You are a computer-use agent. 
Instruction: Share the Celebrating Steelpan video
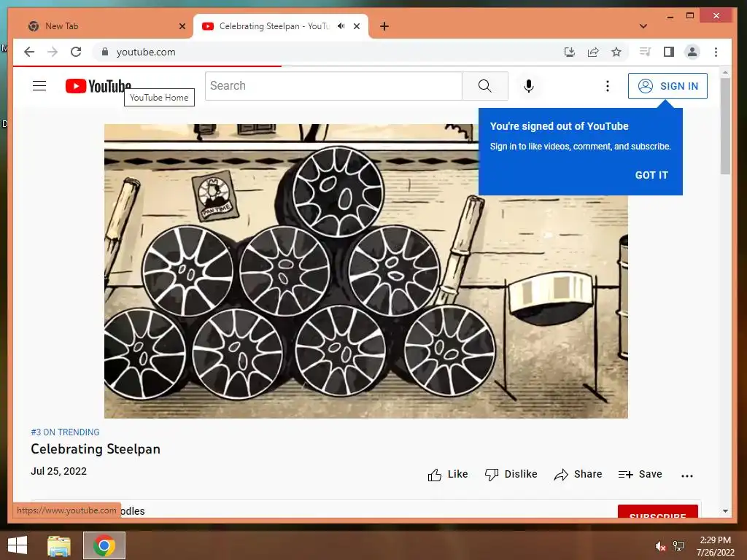pyautogui.click(x=578, y=474)
